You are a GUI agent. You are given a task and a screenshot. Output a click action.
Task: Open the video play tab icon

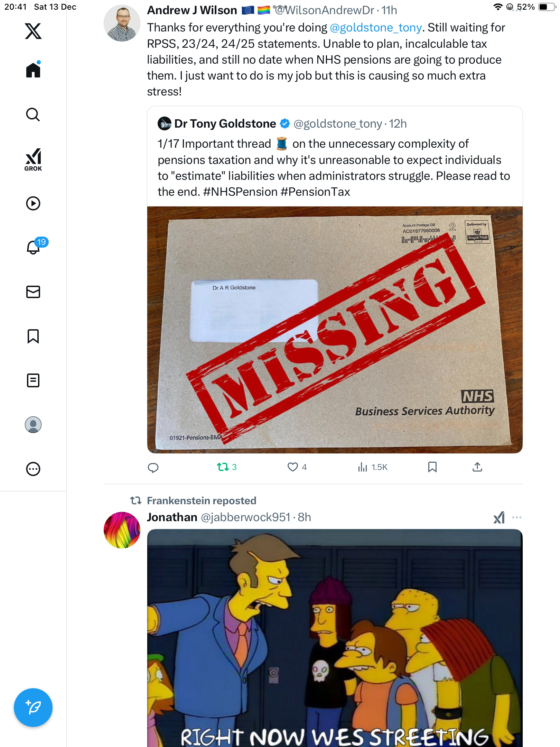pos(33,203)
